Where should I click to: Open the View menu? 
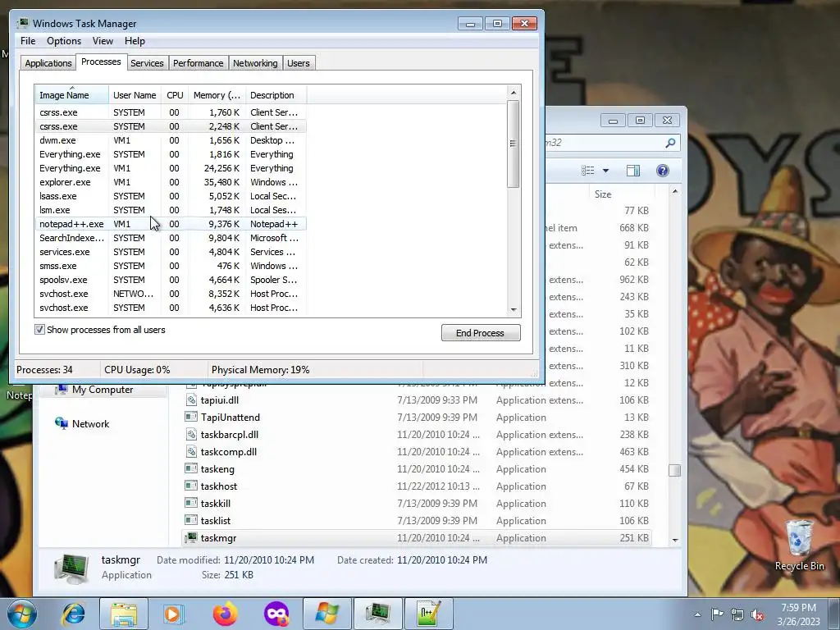103,41
